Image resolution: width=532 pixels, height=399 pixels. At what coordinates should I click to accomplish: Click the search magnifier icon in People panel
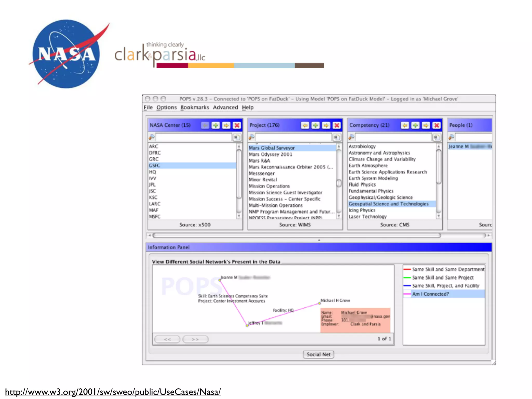tap(451, 137)
